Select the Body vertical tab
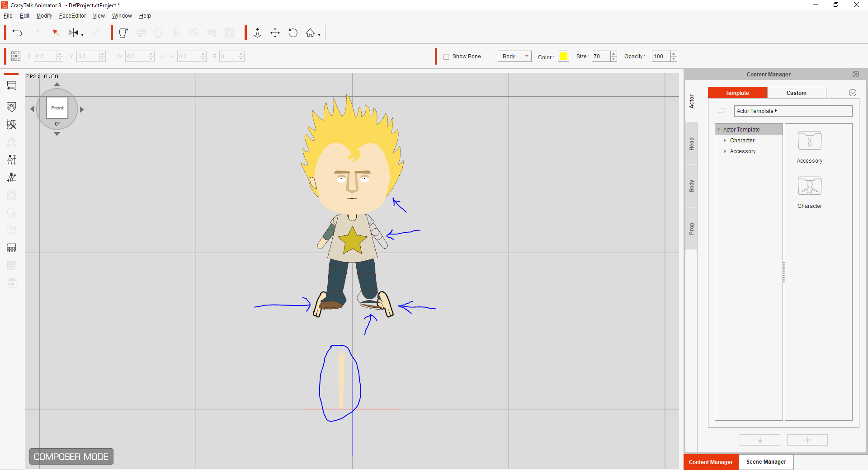The height and width of the screenshot is (470, 868). point(691,186)
